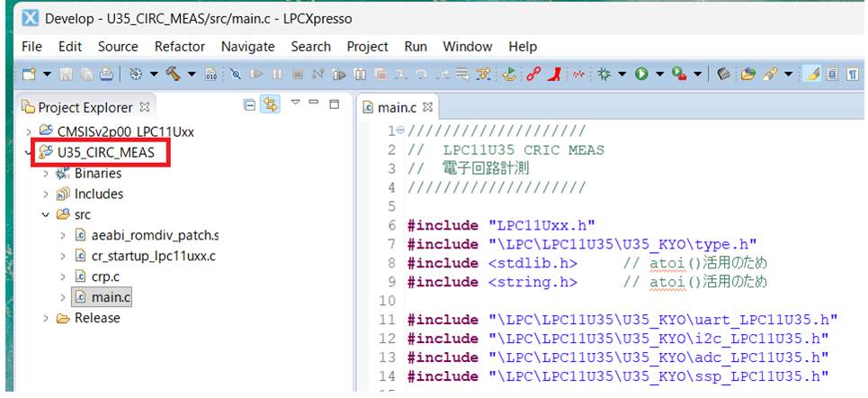
Task: Open dropdown arrow beside Debug bug icon
Action: coord(620,75)
